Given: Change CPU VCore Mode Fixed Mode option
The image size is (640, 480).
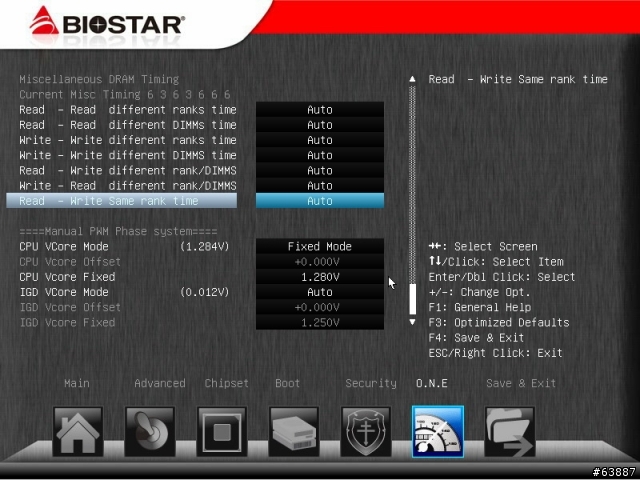Looking at the screenshot, I should [320, 247].
